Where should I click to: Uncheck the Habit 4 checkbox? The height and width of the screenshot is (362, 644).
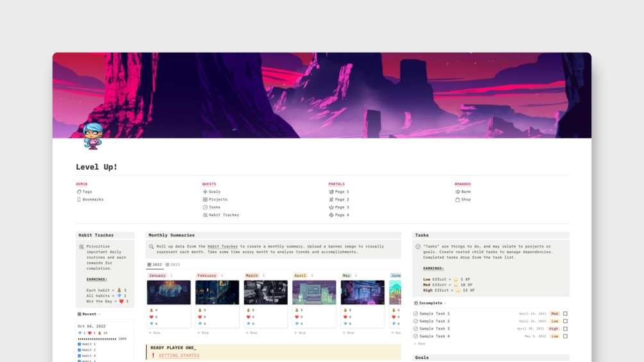click(x=79, y=356)
